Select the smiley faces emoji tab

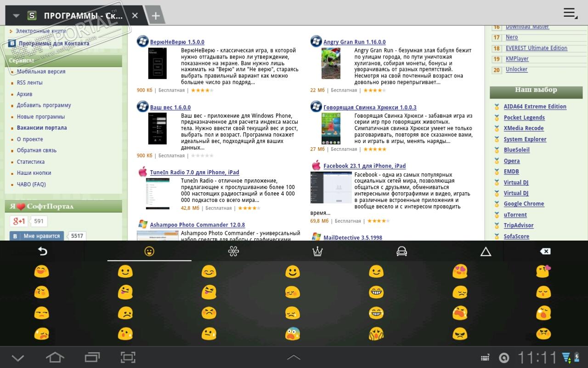149,251
